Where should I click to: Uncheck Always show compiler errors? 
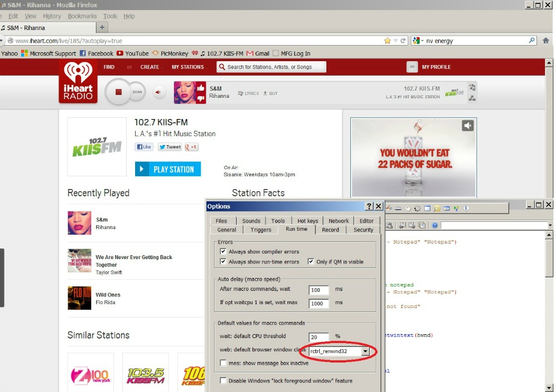tap(224, 252)
